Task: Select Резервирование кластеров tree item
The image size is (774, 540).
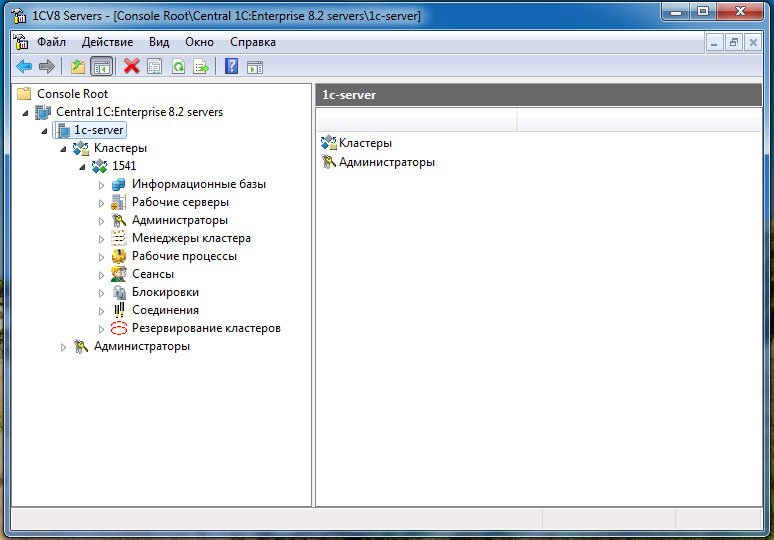Action: pyautogui.click(x=205, y=328)
